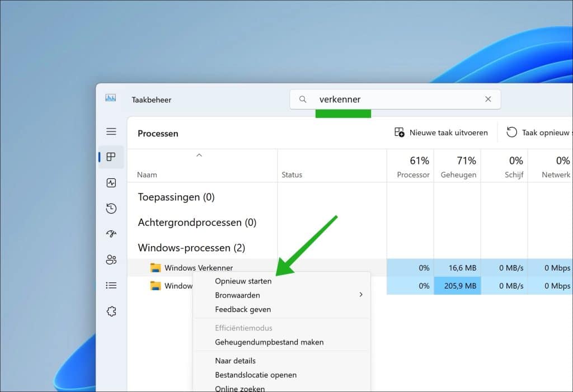Click the sort arrow above Naam
Viewport: 573px width, 392px height.
coord(199,155)
